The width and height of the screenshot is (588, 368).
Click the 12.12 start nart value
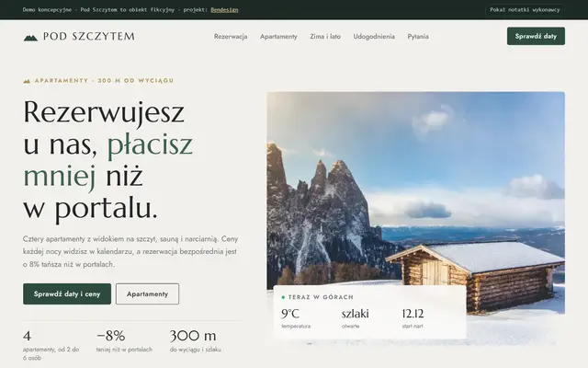[x=413, y=314]
